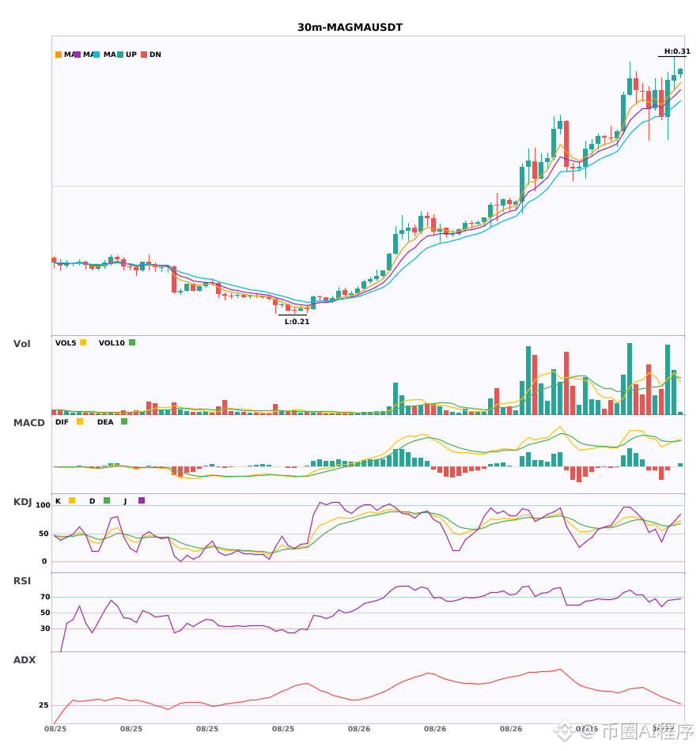Click the MACD panel label
The height and width of the screenshot is (751, 700).
28,422
